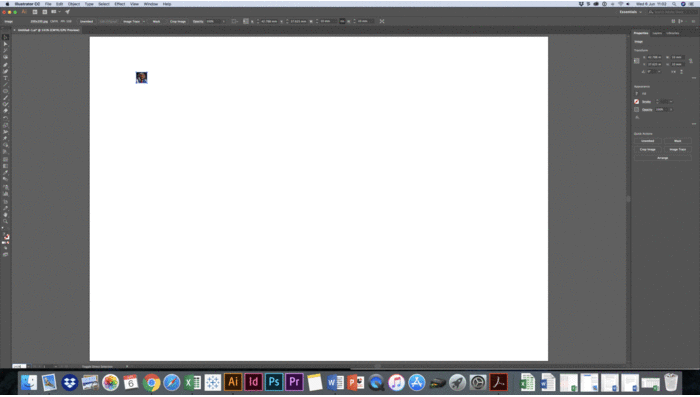Open the Image Trace dropdown arrow

pos(144,21)
